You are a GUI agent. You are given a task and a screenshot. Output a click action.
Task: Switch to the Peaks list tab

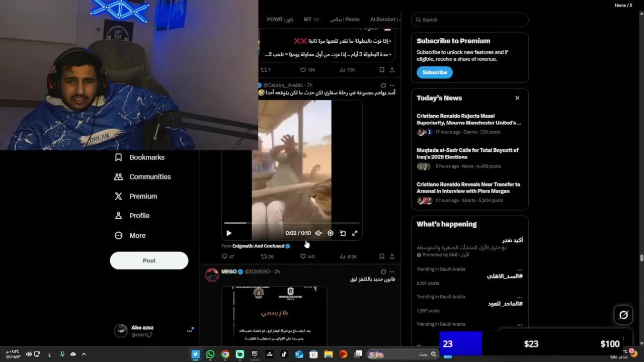[x=345, y=20]
